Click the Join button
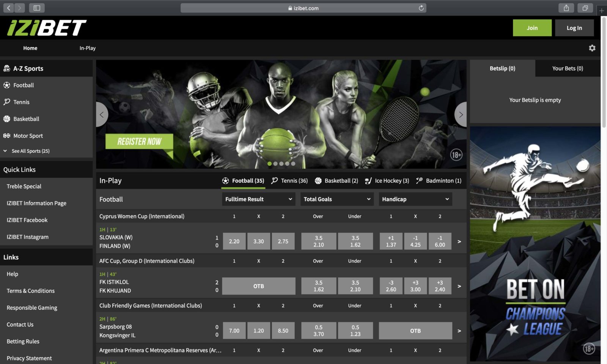 532,28
